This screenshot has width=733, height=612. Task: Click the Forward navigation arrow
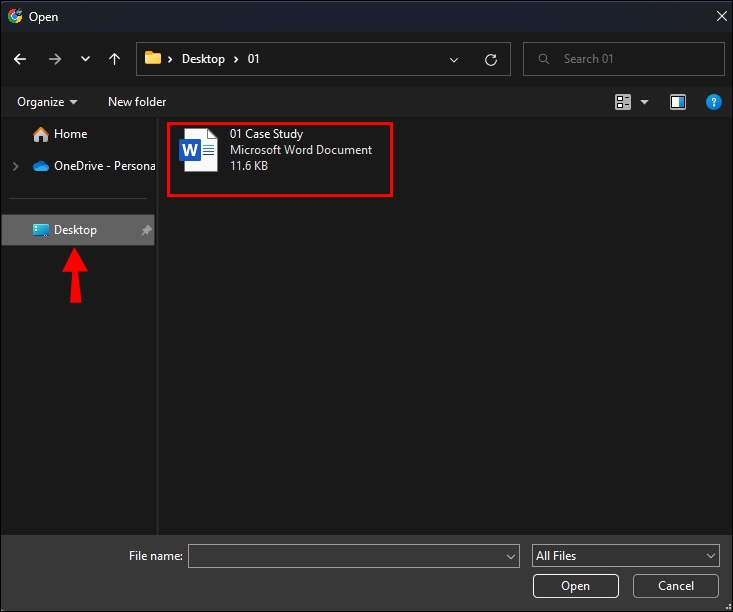coord(54,59)
